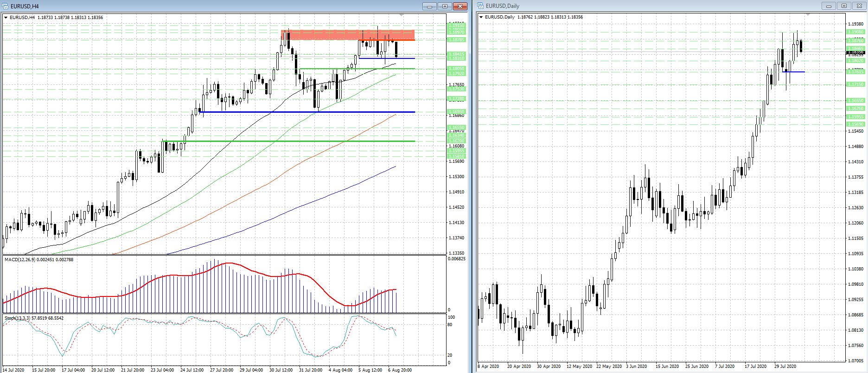Close the EURUSD,H4 chart window
Image resolution: width=868 pixels, height=373 pixels.
tap(460, 6)
